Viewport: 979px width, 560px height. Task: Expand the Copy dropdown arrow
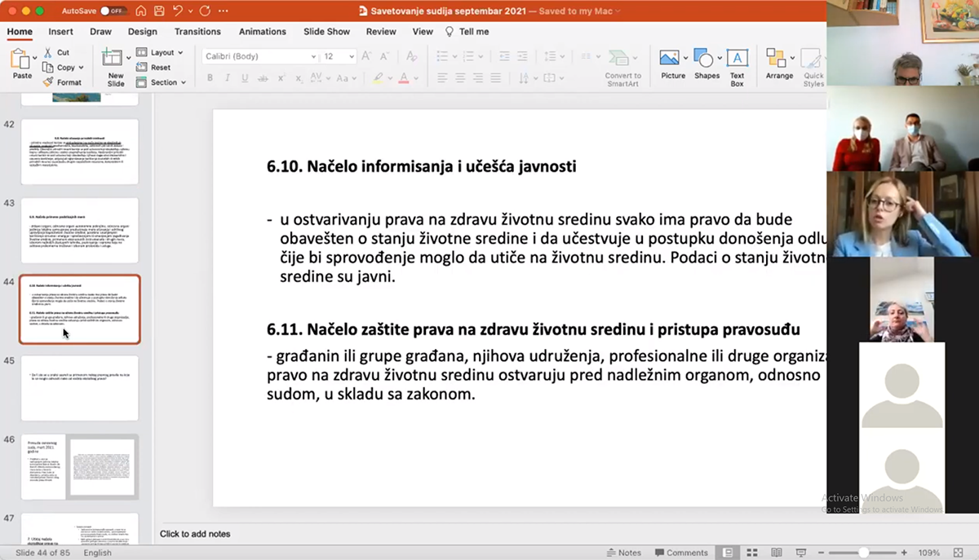click(x=82, y=68)
